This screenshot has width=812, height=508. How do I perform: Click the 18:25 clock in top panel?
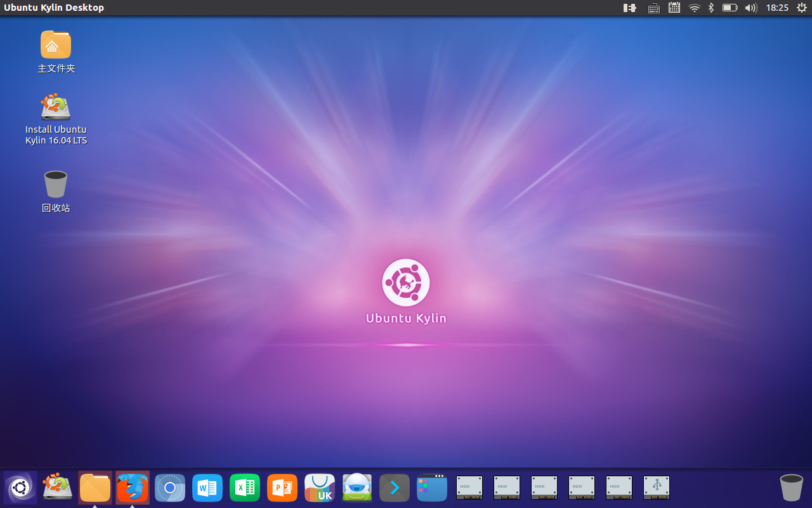pyautogui.click(x=777, y=8)
